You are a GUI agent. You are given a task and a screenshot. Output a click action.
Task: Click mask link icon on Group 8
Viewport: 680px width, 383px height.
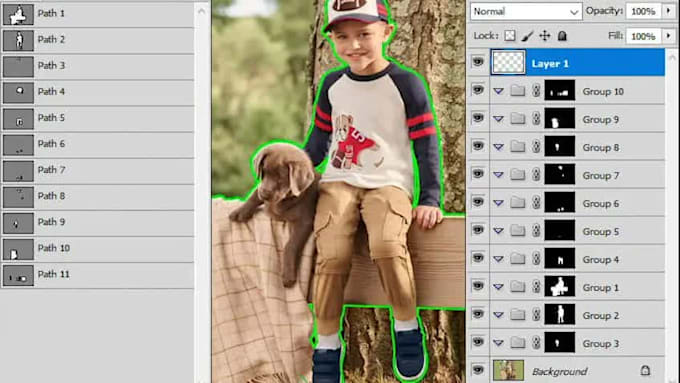(536, 147)
